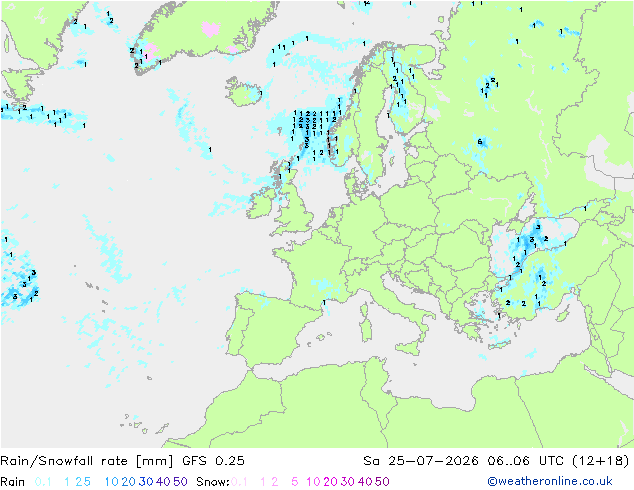634x490 pixels.
Task: Select the Rain 50 legend color
Action: (180, 482)
